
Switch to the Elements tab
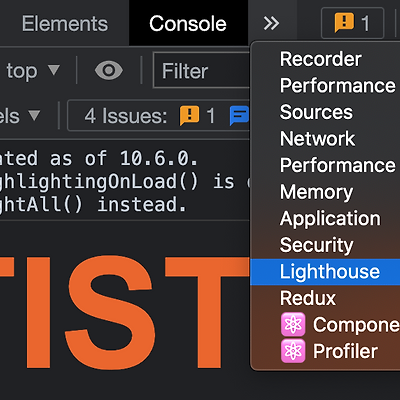(x=65, y=24)
